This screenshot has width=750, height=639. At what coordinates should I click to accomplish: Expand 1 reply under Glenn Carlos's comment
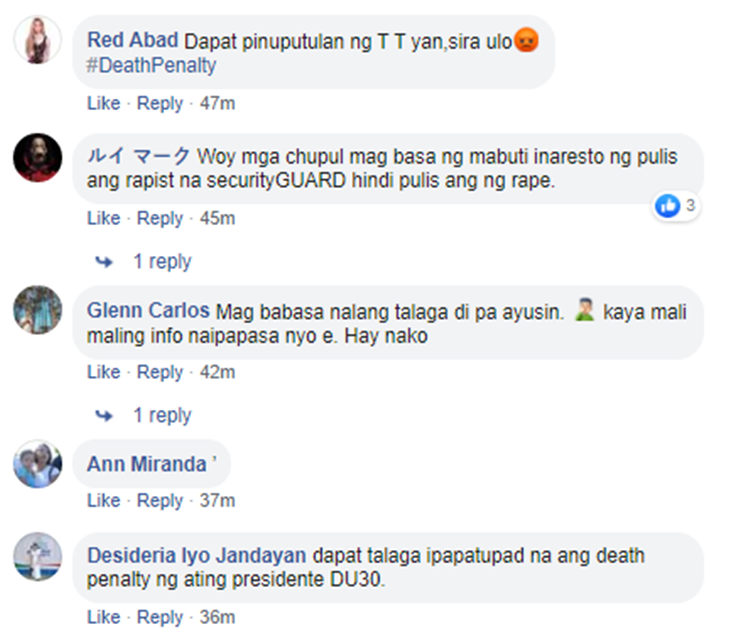point(162,415)
